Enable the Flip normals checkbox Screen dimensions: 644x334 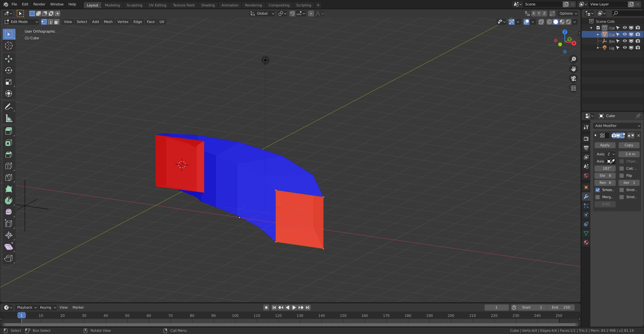pyautogui.click(x=622, y=176)
